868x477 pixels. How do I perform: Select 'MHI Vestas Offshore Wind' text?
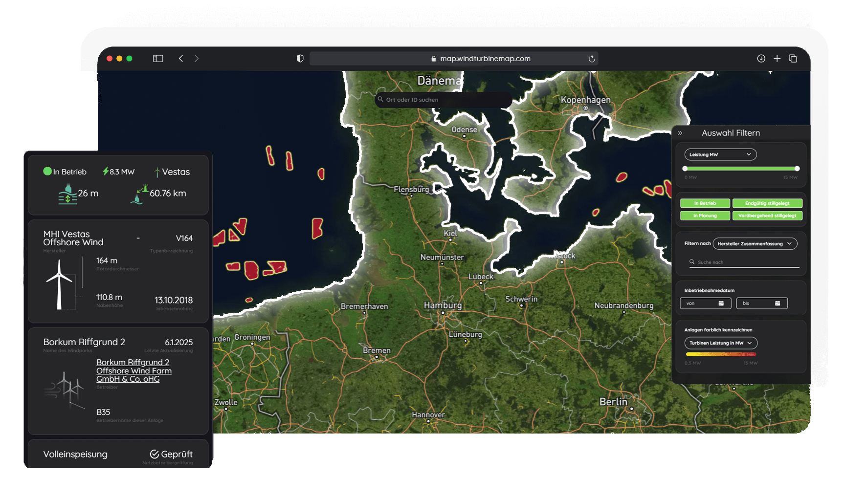point(73,238)
